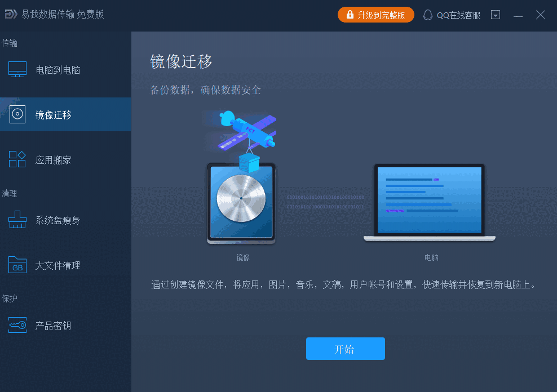Select the 产品密钥 key icon
The width and height of the screenshot is (557, 392).
17,325
